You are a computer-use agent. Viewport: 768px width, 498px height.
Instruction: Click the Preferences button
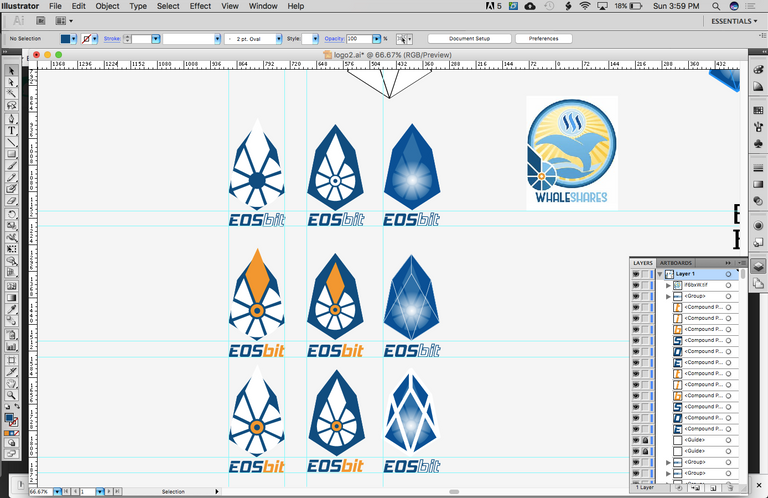point(544,39)
